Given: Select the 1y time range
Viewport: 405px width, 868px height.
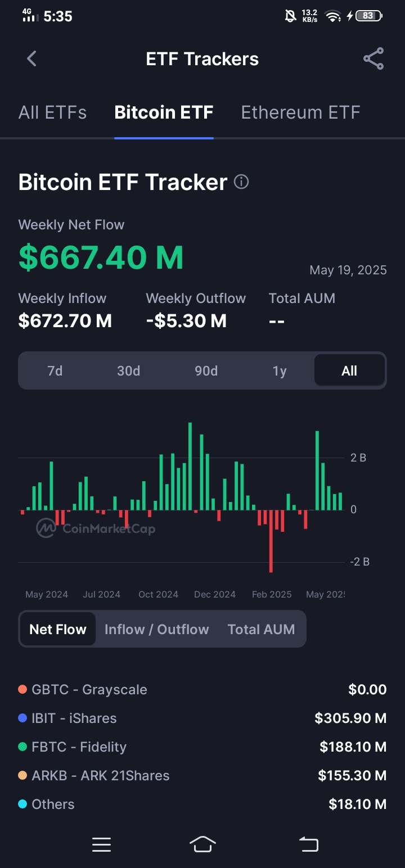Looking at the screenshot, I should pyautogui.click(x=280, y=371).
